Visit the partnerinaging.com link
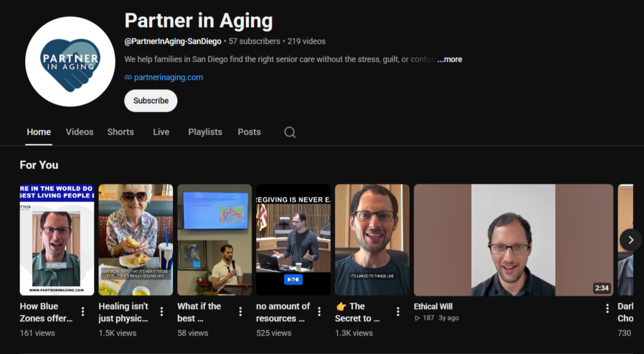The height and width of the screenshot is (354, 644). 169,77
